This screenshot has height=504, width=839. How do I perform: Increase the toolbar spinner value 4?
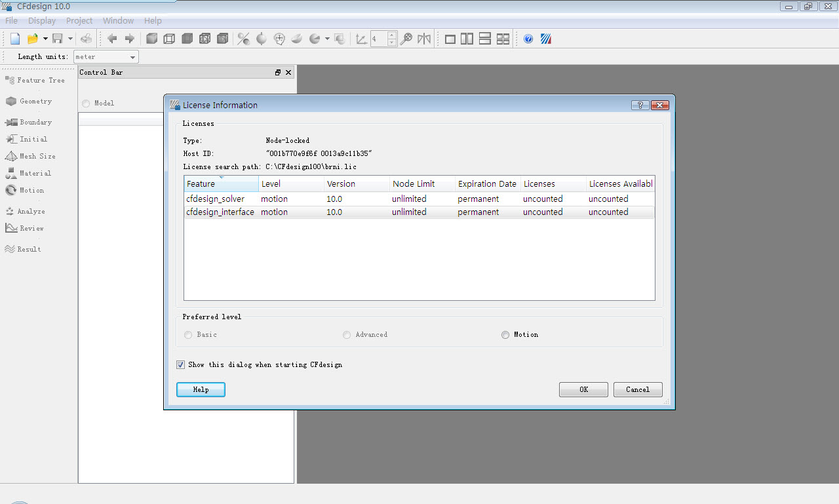pos(392,35)
